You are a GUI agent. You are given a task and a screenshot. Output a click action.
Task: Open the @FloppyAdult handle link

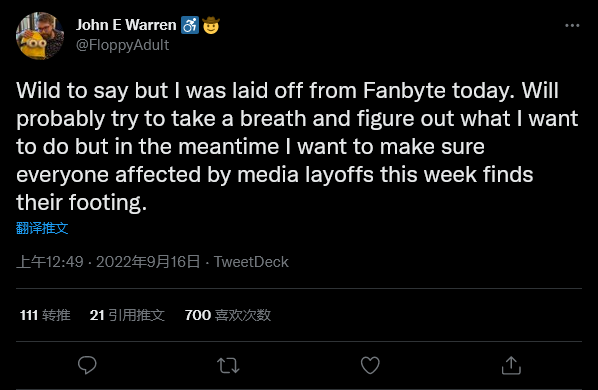pos(122,45)
